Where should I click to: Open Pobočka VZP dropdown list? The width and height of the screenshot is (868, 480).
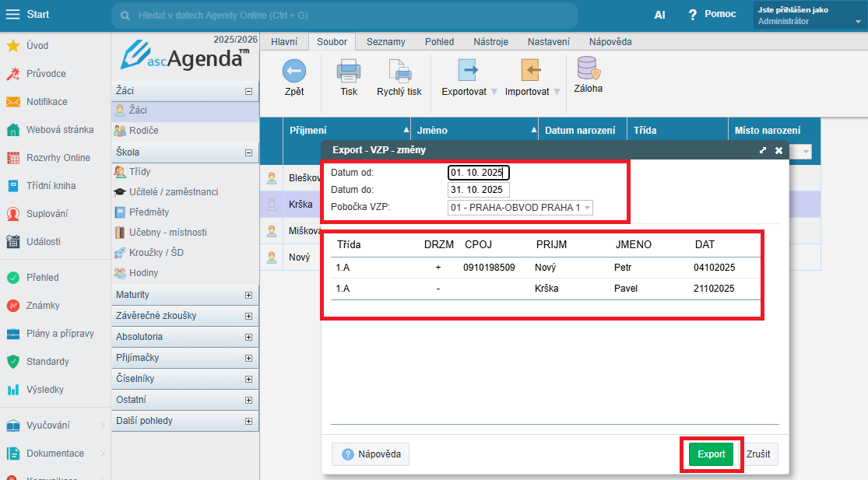tap(520, 207)
